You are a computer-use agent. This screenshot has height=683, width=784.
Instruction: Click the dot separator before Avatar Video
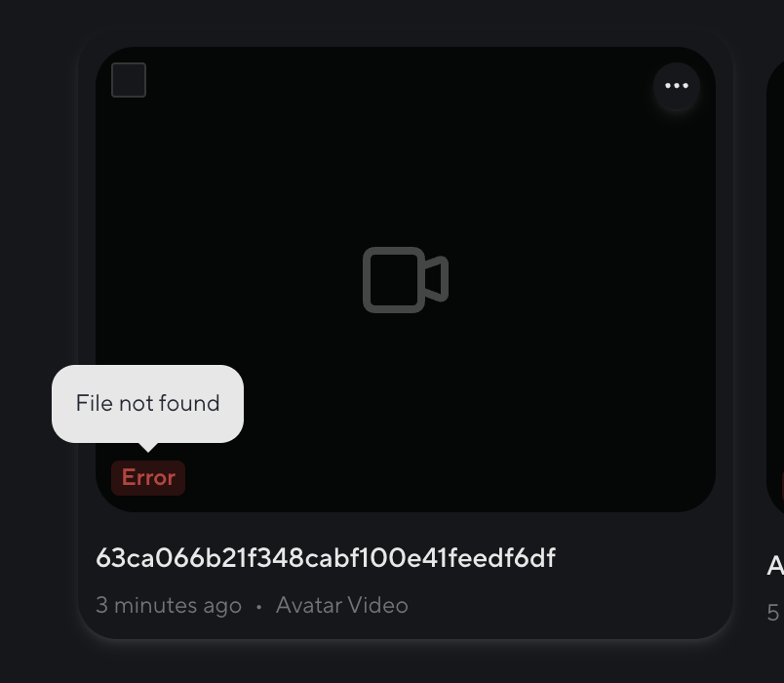pos(259,607)
